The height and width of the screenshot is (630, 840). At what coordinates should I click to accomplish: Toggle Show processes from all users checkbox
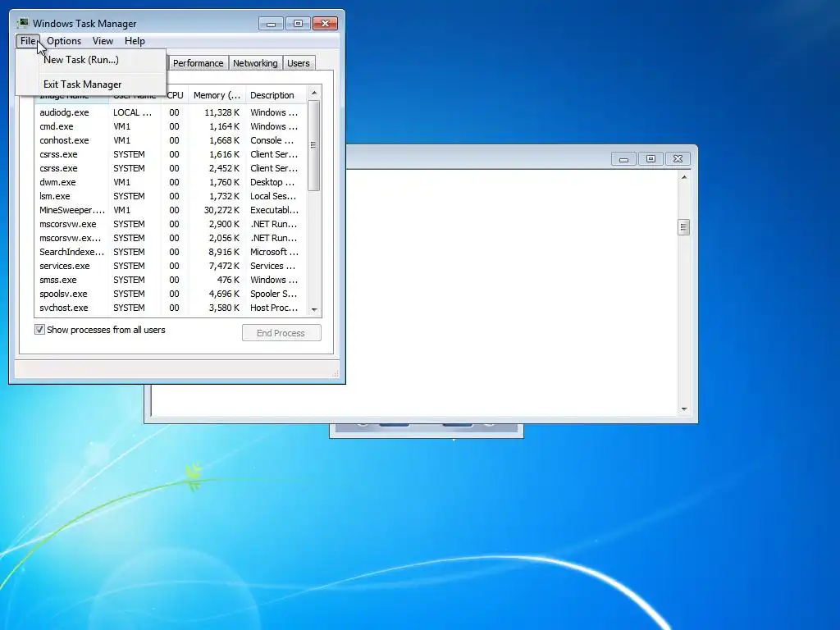(39, 330)
